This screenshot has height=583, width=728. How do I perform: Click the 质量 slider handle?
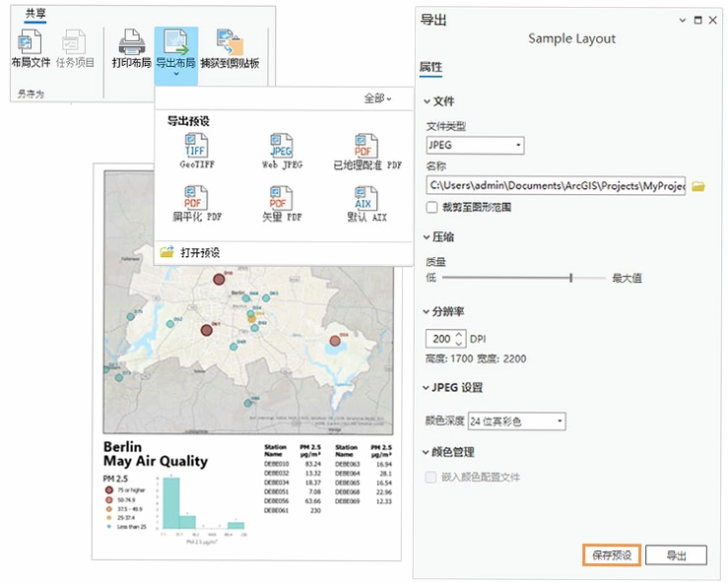(x=571, y=278)
